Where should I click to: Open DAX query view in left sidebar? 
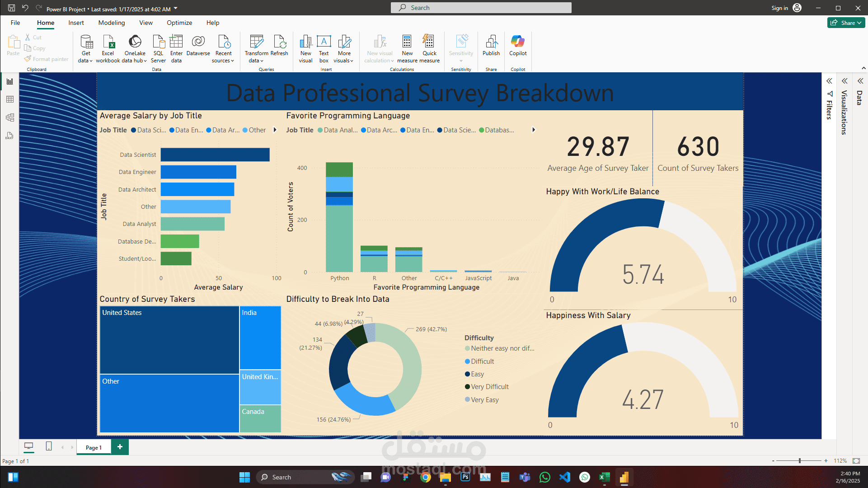pos(10,136)
